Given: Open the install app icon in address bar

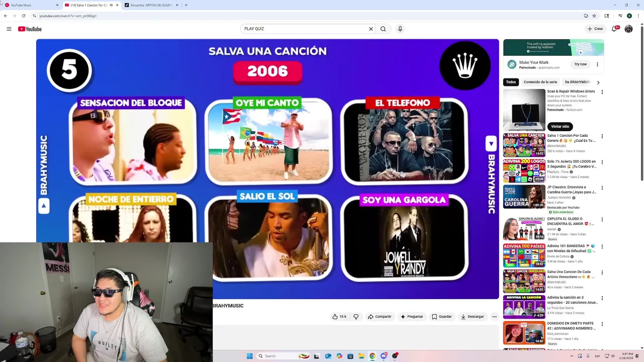Looking at the screenshot, I should point(586,16).
